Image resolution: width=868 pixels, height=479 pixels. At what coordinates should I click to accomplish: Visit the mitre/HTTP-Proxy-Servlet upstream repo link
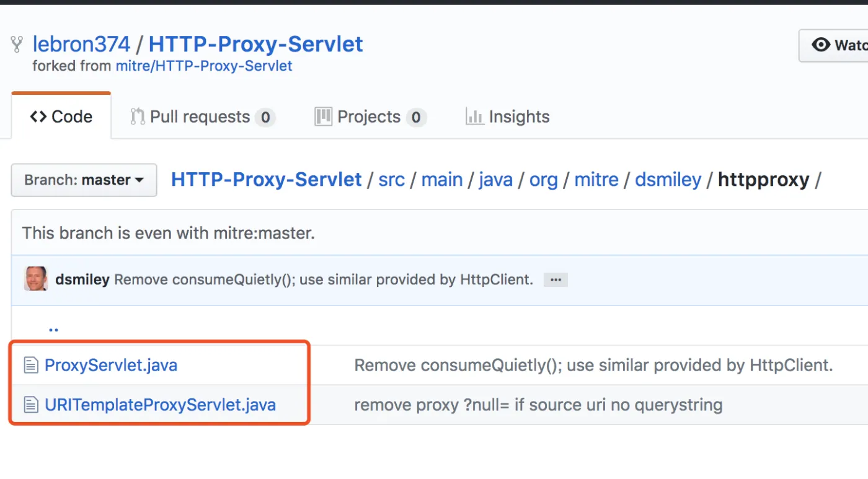point(204,66)
